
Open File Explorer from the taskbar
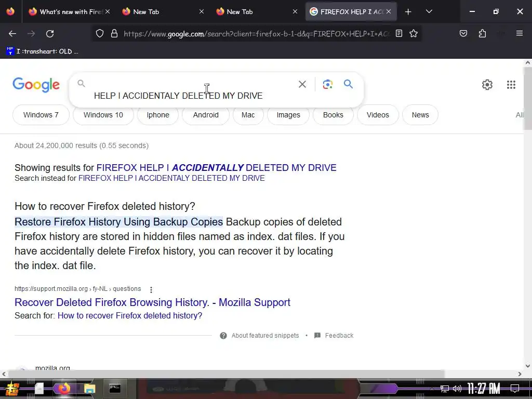pos(89,389)
